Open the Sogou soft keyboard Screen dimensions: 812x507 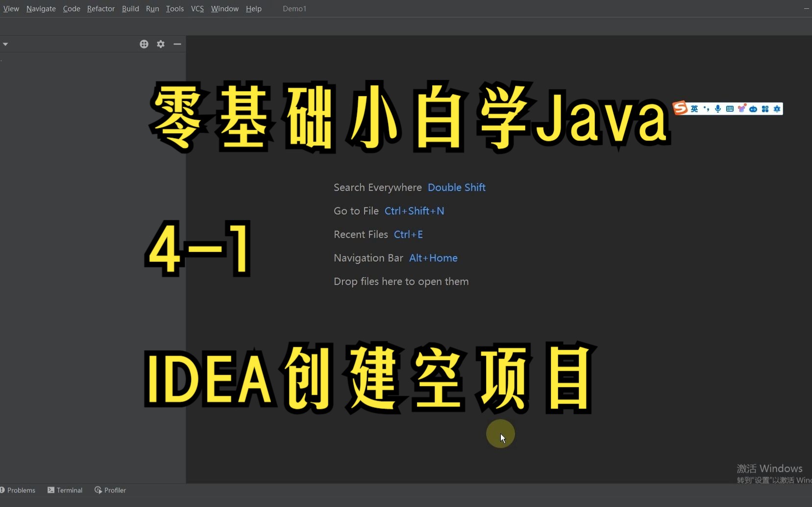coord(730,109)
